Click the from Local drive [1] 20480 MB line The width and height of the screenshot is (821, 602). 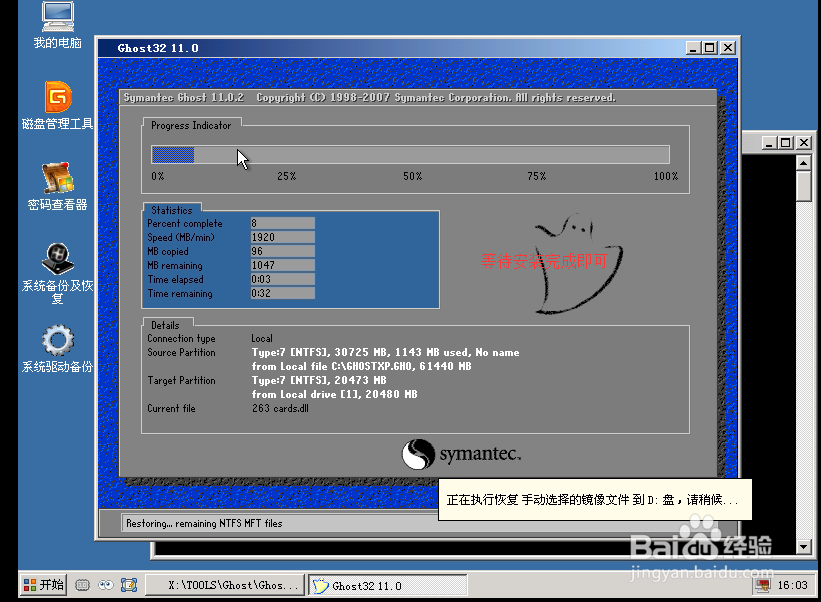pyautogui.click(x=335, y=394)
